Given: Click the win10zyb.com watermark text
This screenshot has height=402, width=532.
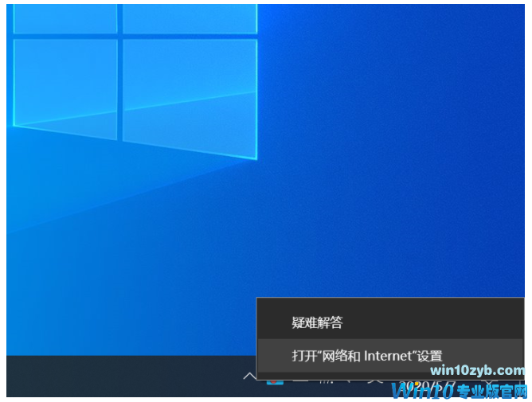Looking at the screenshot, I should click(x=476, y=370).
